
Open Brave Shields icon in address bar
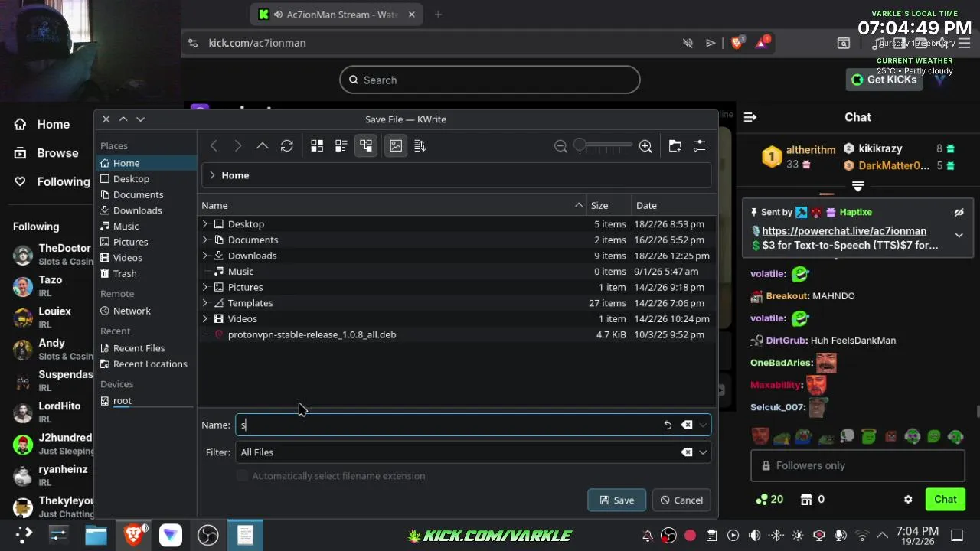(x=737, y=43)
